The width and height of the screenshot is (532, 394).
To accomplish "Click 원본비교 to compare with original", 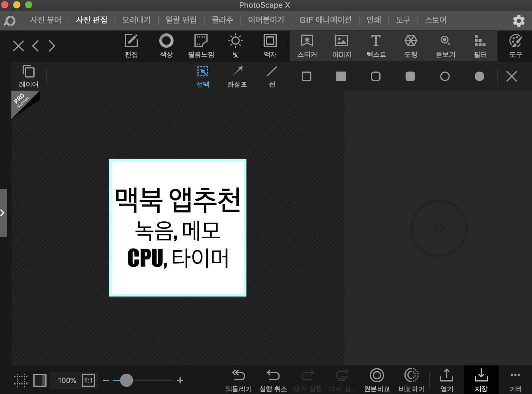I will [x=377, y=380].
